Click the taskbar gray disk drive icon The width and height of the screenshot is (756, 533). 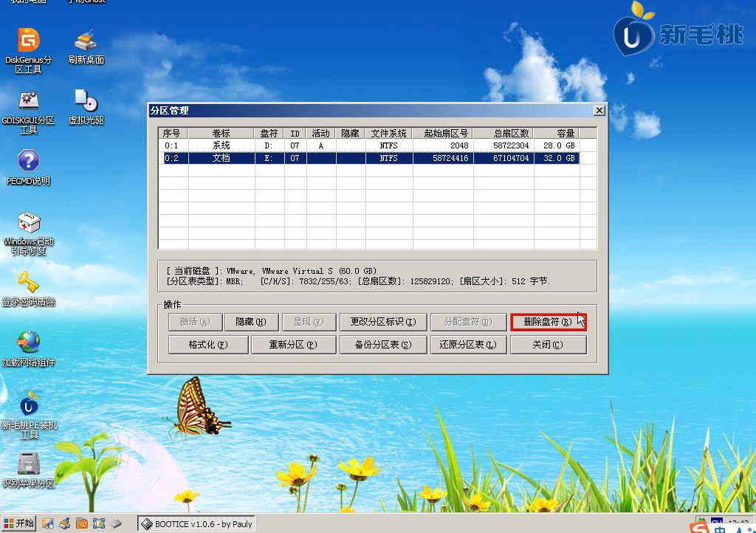coord(116,523)
